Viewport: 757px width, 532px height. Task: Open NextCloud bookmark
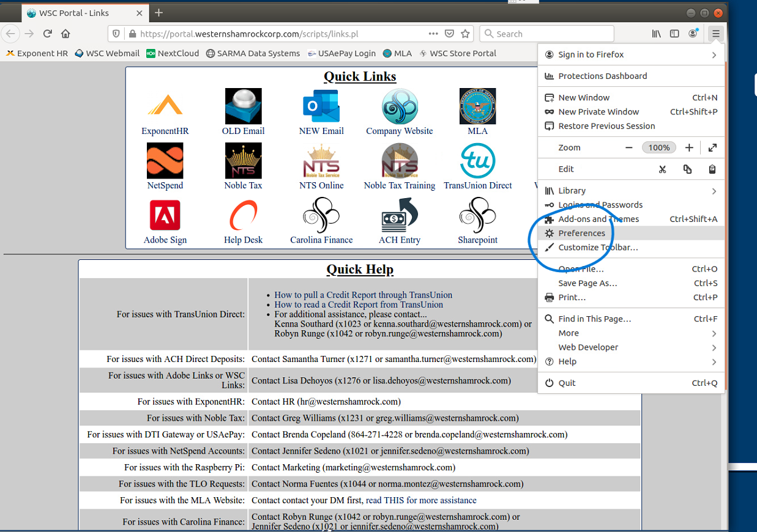tap(173, 53)
